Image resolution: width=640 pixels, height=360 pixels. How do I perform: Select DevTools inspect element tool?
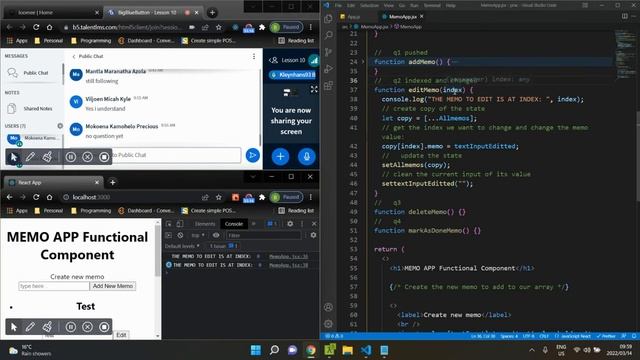(x=169, y=224)
